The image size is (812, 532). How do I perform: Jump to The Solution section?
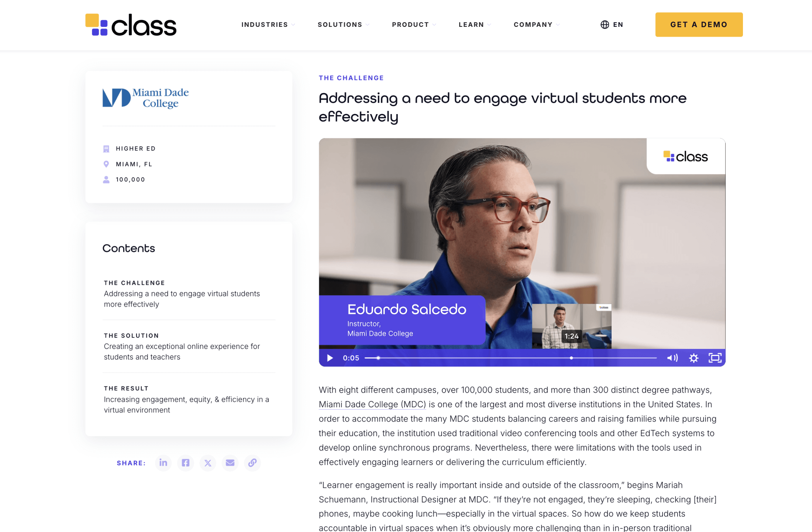[x=181, y=347]
